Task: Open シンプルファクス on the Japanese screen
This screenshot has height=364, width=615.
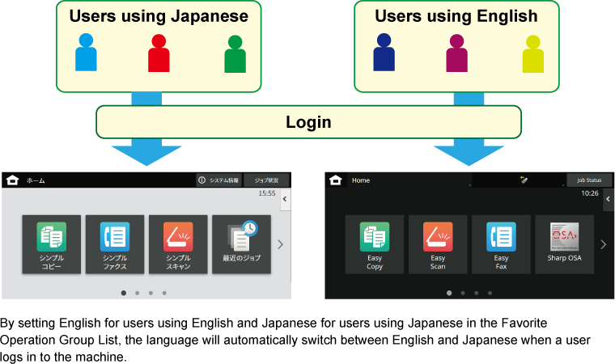Action: (114, 244)
